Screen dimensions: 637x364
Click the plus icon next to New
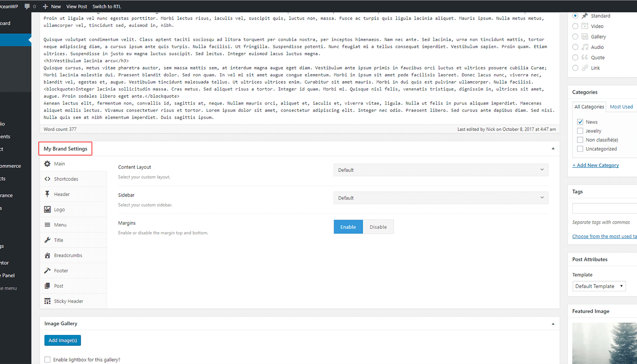click(x=45, y=6)
